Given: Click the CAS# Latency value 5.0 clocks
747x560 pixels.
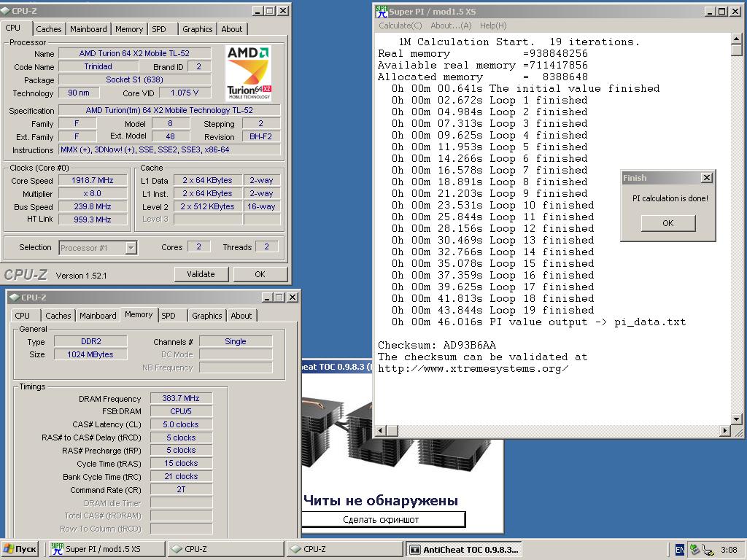Looking at the screenshot, I should tap(181, 424).
